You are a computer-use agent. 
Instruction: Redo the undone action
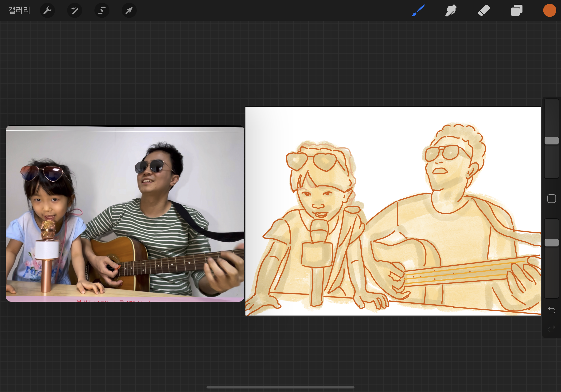tap(551, 329)
